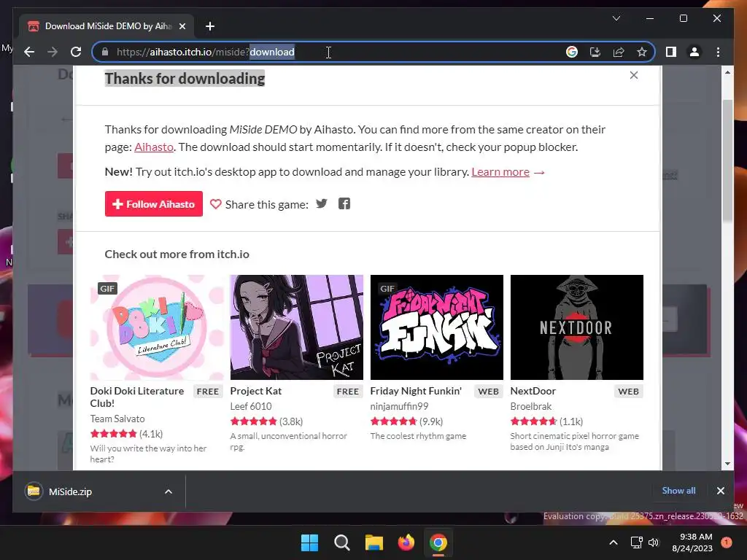The image size is (747, 560).
Task: Open Leef 6010 author link
Action: tap(251, 406)
